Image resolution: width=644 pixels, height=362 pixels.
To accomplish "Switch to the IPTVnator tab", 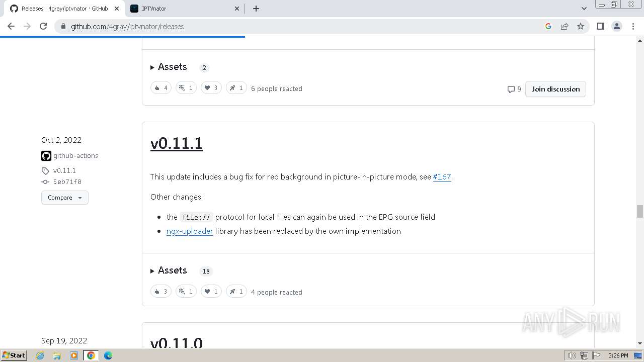I will [185, 9].
